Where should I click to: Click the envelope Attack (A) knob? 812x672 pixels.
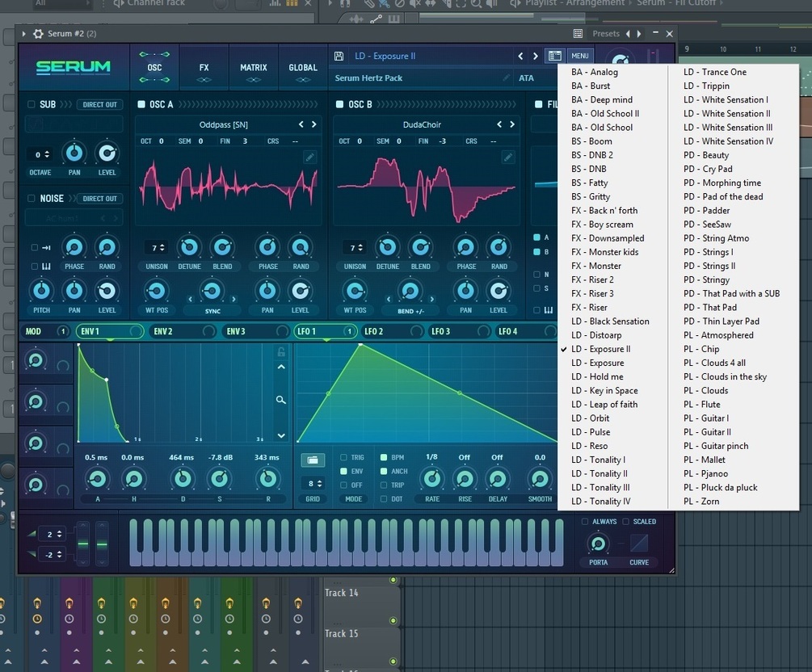(97, 480)
